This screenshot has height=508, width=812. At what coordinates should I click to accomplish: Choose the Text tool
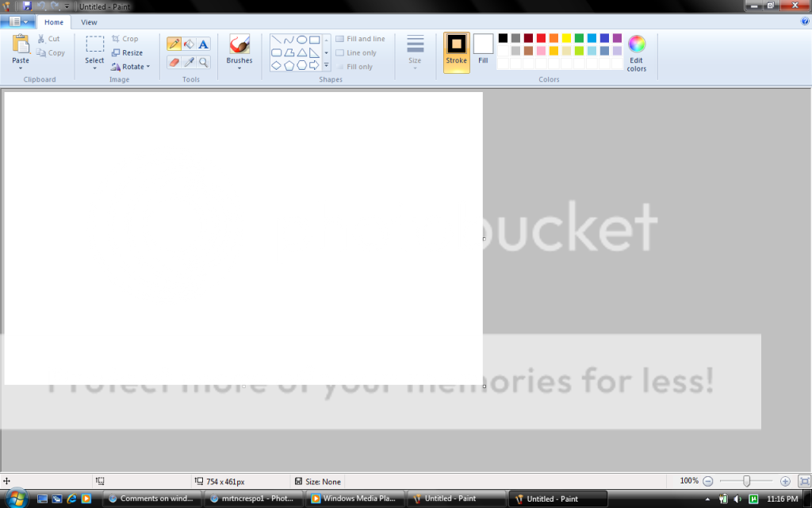(x=204, y=44)
